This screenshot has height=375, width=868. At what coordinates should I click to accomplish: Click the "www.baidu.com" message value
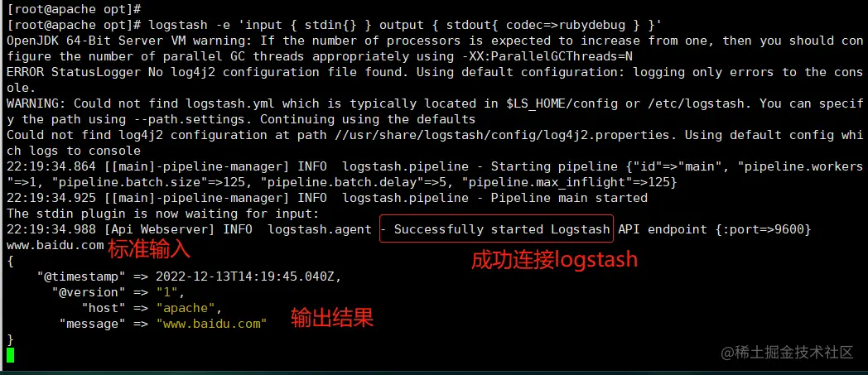[211, 324]
